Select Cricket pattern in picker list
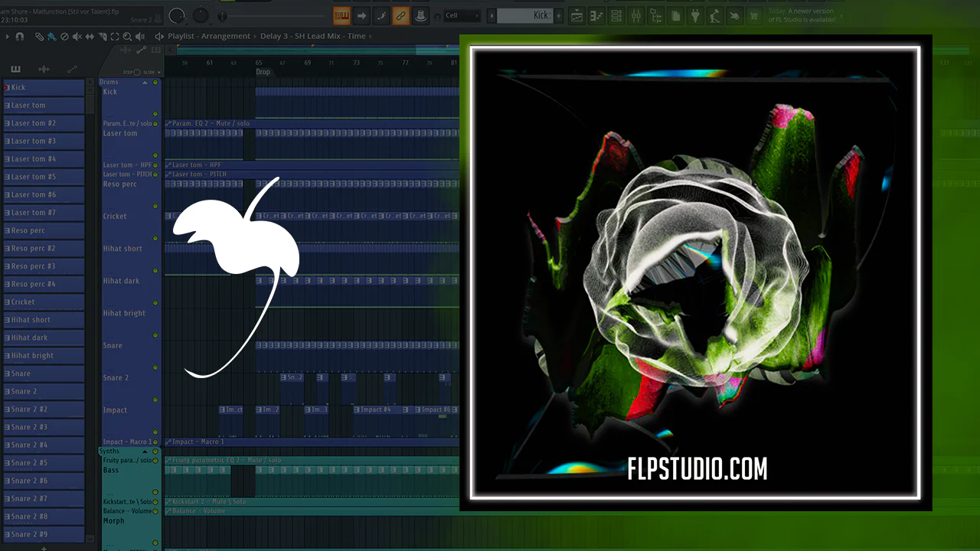Viewport: 980px width, 551px height. [44, 302]
